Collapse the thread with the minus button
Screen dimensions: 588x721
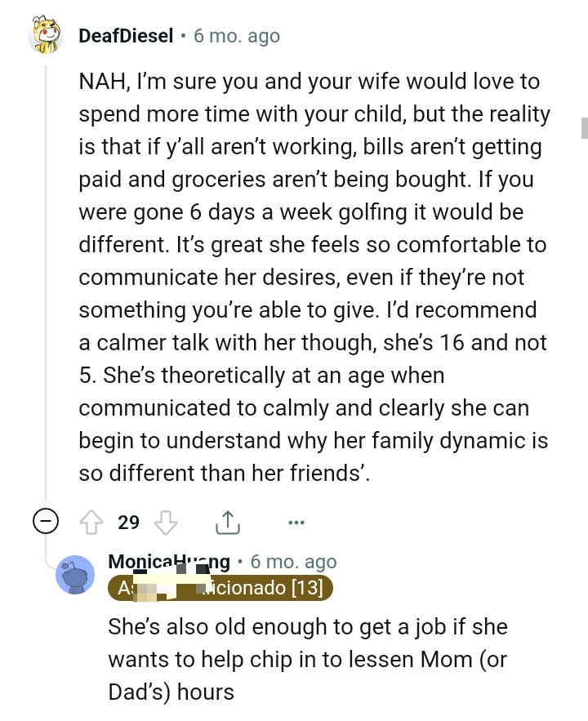(x=46, y=522)
